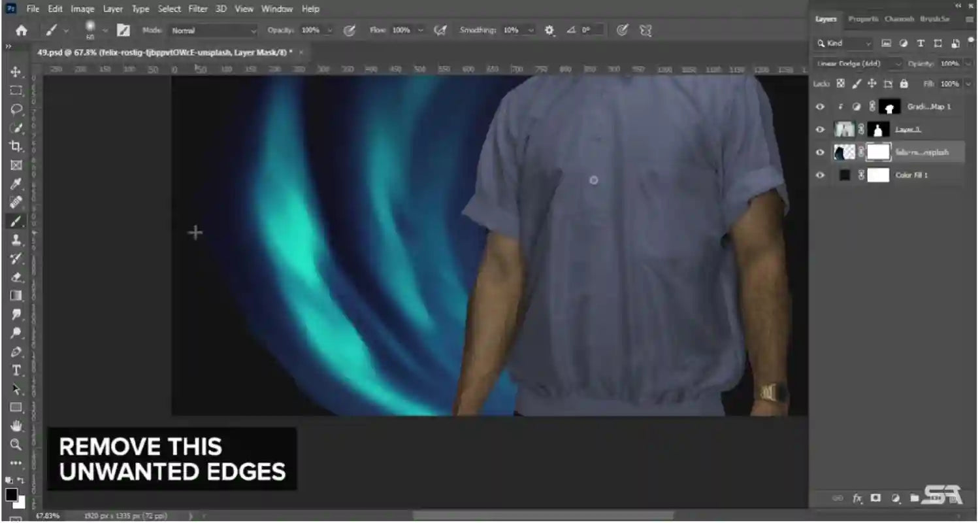Select the Dodge tool
980x523 pixels.
coord(16,333)
